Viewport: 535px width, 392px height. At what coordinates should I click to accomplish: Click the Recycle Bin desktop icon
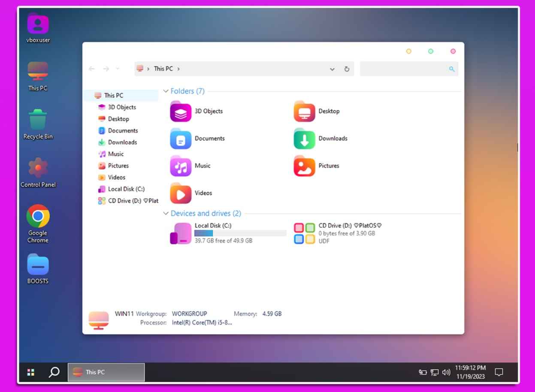click(x=38, y=120)
